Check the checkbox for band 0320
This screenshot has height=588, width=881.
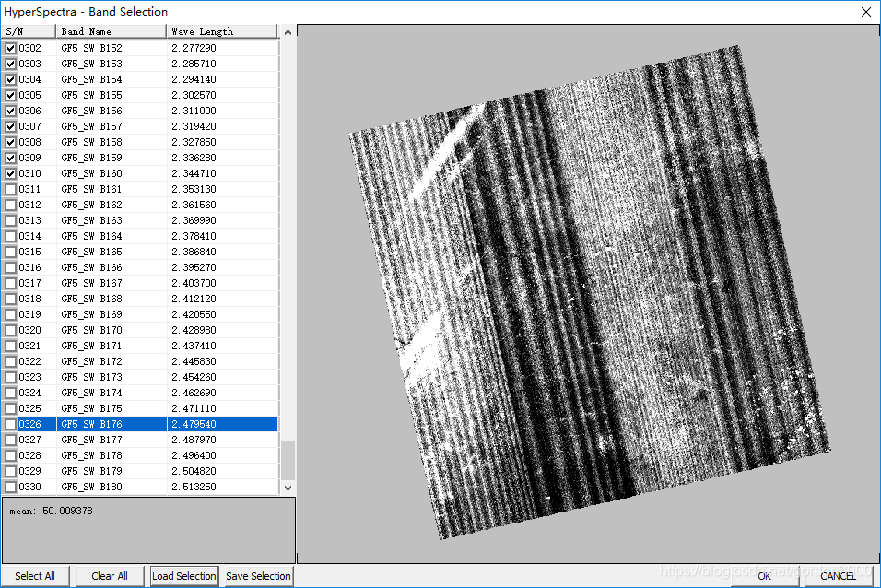[x=10, y=331]
